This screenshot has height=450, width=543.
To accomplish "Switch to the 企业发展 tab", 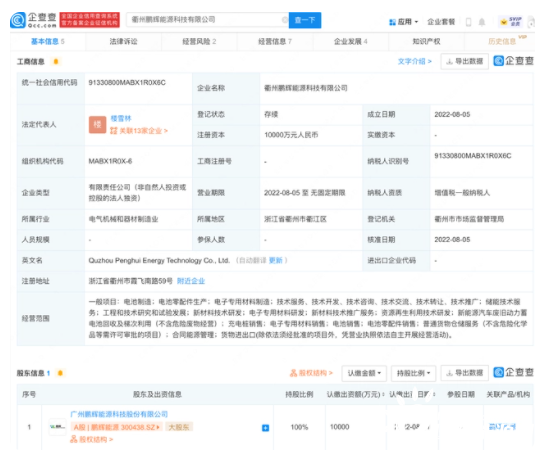I will tap(350, 42).
